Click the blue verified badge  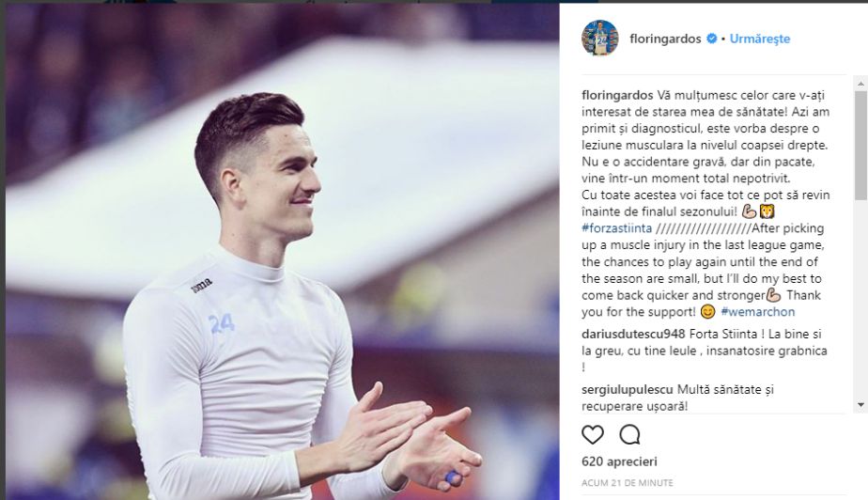click(712, 39)
